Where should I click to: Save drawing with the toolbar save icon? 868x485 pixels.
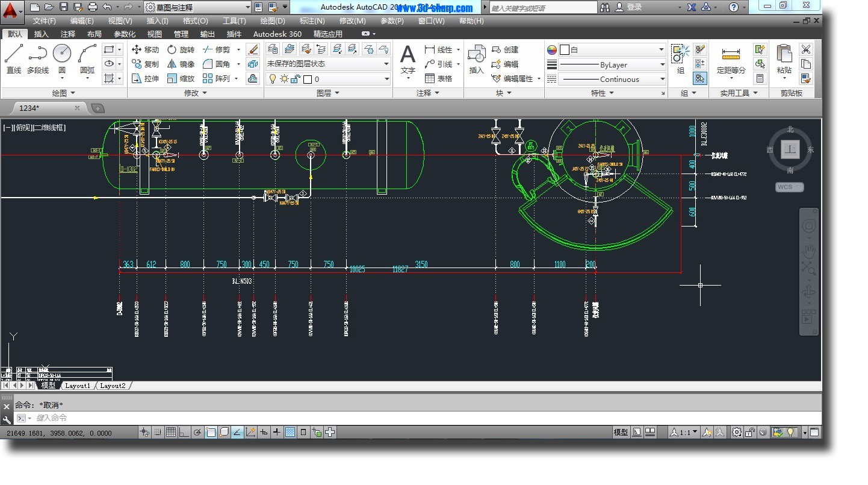[64, 7]
